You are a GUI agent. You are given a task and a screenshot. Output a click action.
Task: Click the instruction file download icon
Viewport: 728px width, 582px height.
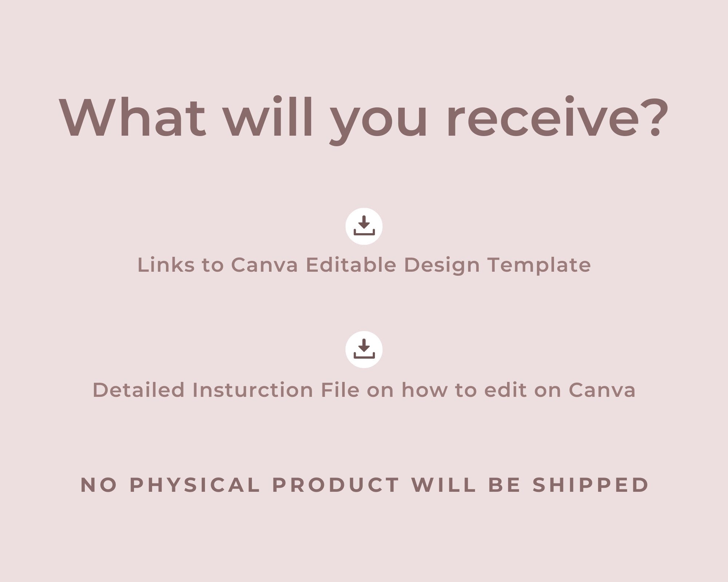364,348
